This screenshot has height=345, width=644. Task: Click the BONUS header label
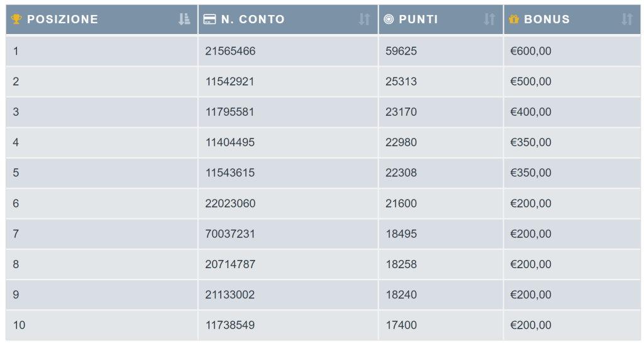click(547, 20)
